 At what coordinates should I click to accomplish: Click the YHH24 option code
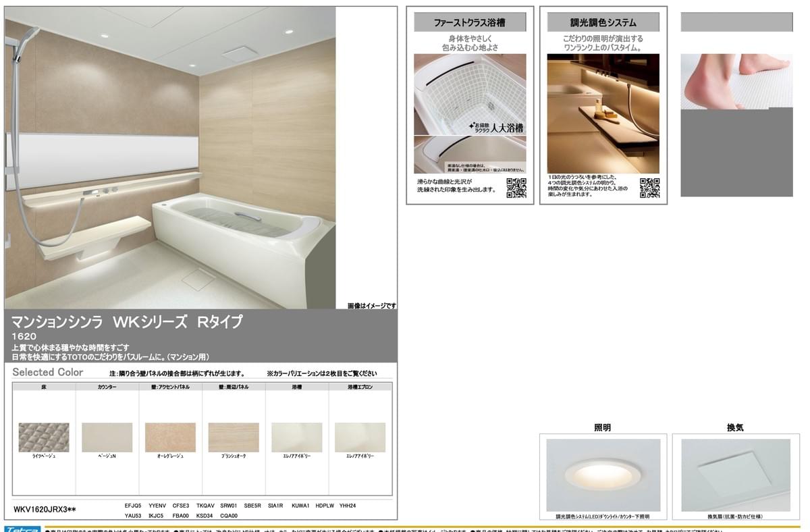click(348, 505)
